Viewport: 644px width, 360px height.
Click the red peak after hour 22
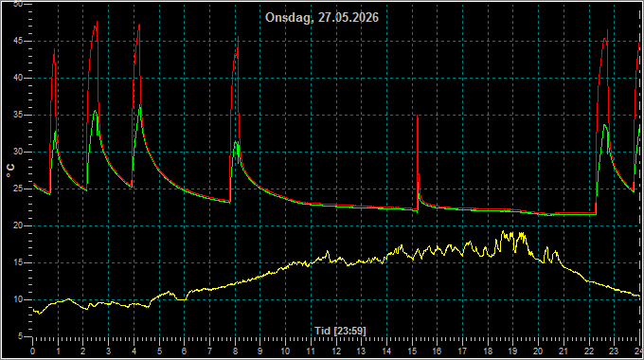tap(607, 30)
